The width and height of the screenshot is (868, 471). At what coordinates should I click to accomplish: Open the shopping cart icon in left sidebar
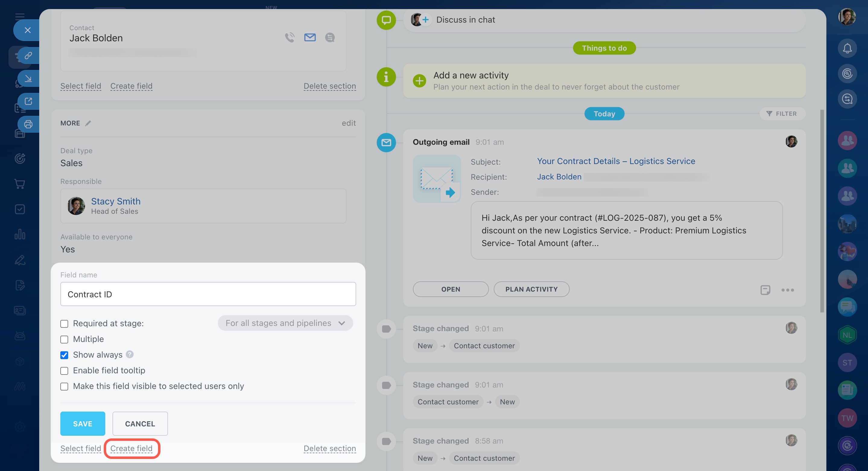[20, 184]
